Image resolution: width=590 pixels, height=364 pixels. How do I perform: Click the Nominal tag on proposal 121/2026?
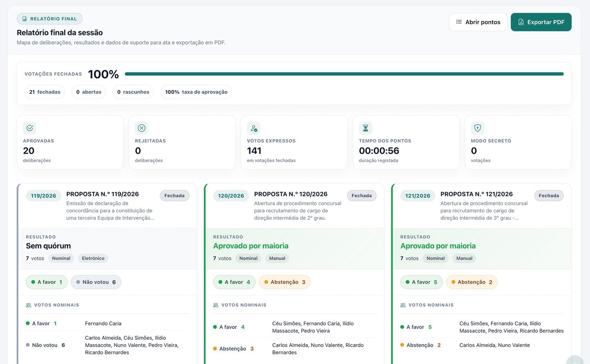(x=436, y=258)
